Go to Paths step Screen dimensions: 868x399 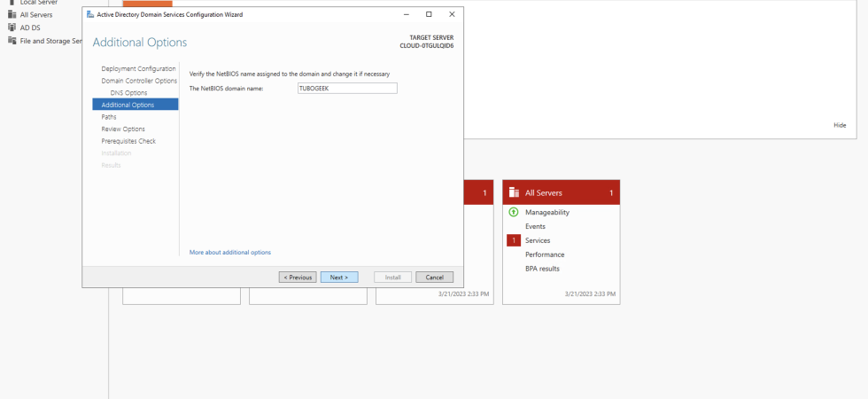coord(109,117)
